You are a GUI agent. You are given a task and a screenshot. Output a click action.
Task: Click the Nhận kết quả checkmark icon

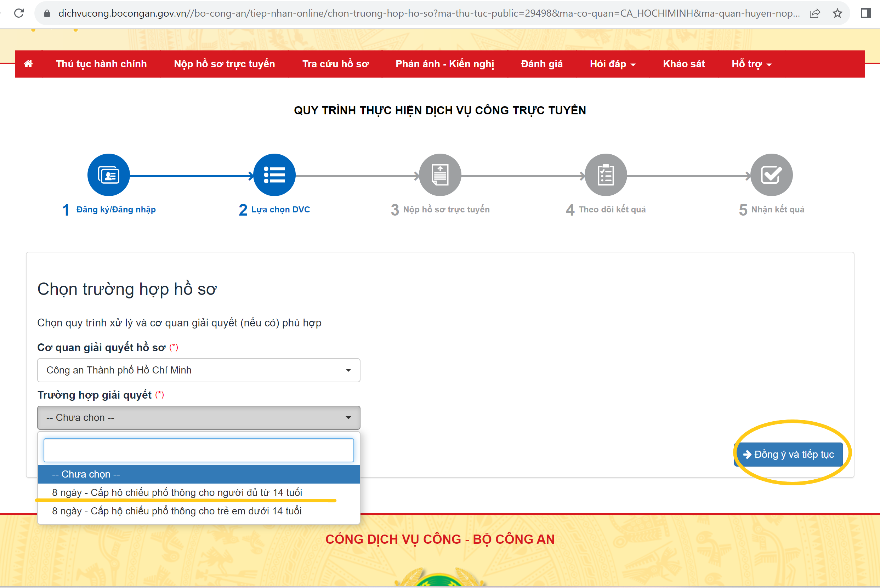click(x=771, y=175)
